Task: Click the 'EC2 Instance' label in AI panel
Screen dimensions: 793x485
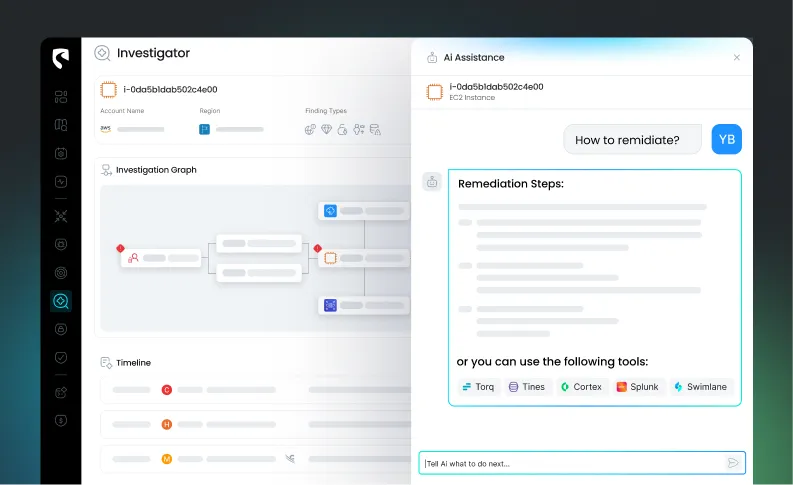Action: [472, 98]
